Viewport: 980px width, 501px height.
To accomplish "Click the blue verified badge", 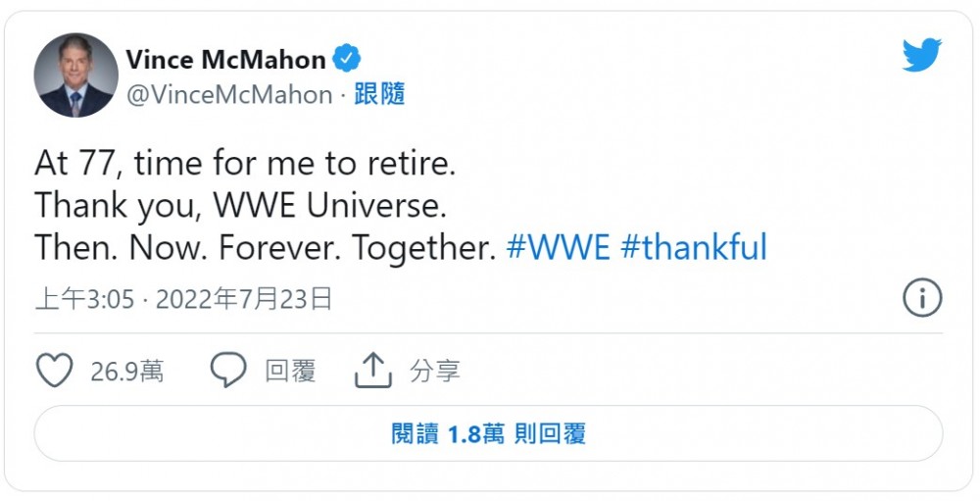I will (346, 59).
